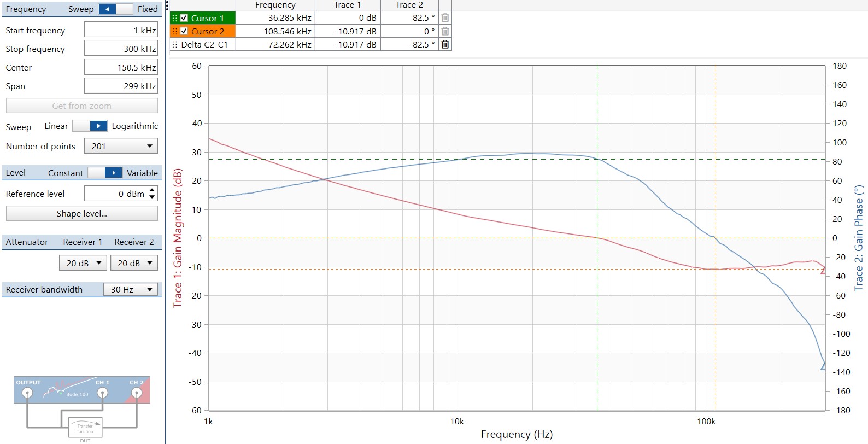The image size is (868, 444).
Task: Uncheck the Cursor 1 checkbox
Action: 184,18
